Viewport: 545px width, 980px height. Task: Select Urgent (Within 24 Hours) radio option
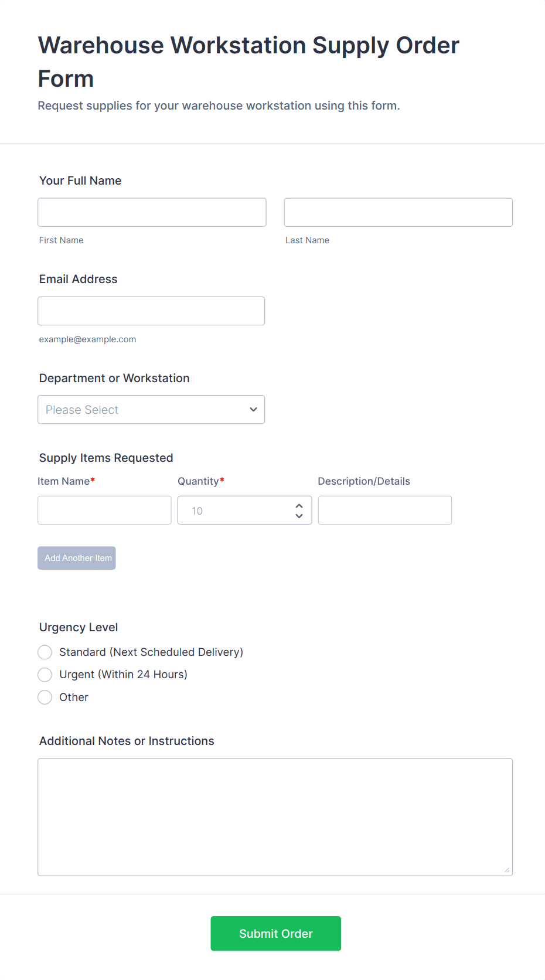click(x=45, y=675)
